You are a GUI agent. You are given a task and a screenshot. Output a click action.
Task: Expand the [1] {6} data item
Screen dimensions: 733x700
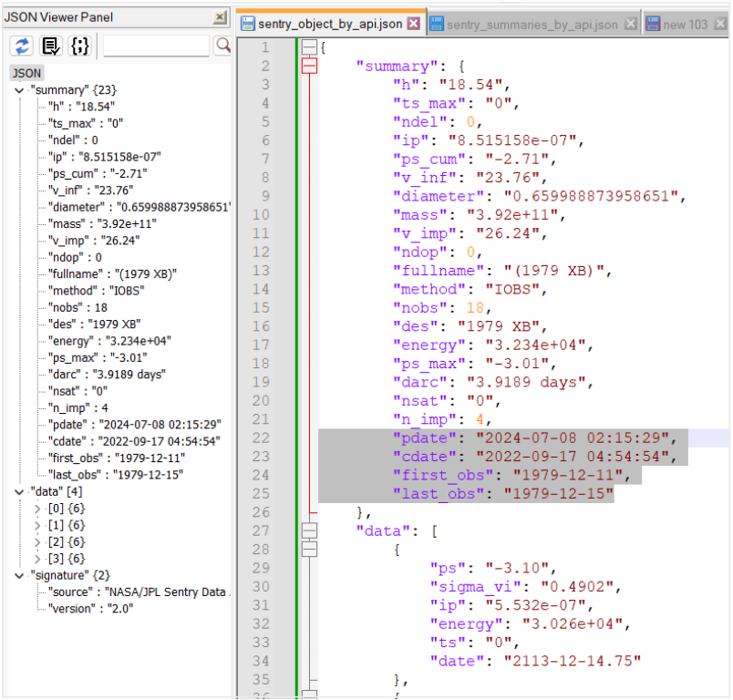(38, 525)
